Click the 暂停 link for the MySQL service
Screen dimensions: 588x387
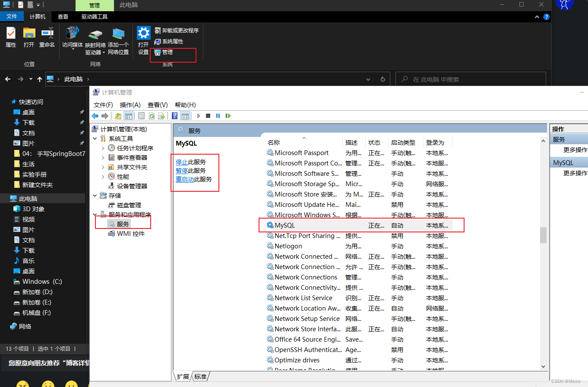click(182, 171)
